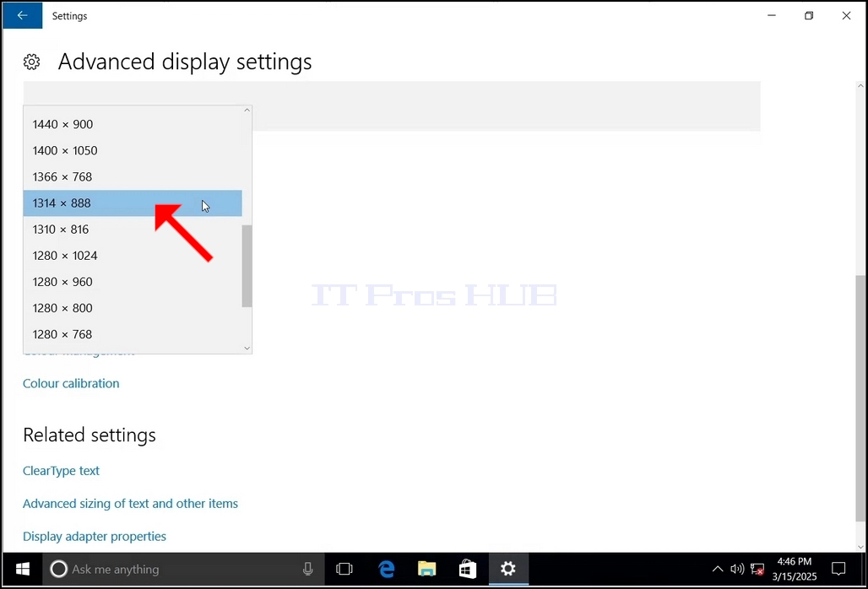Click the page scrollbar's down arrow

860,547
